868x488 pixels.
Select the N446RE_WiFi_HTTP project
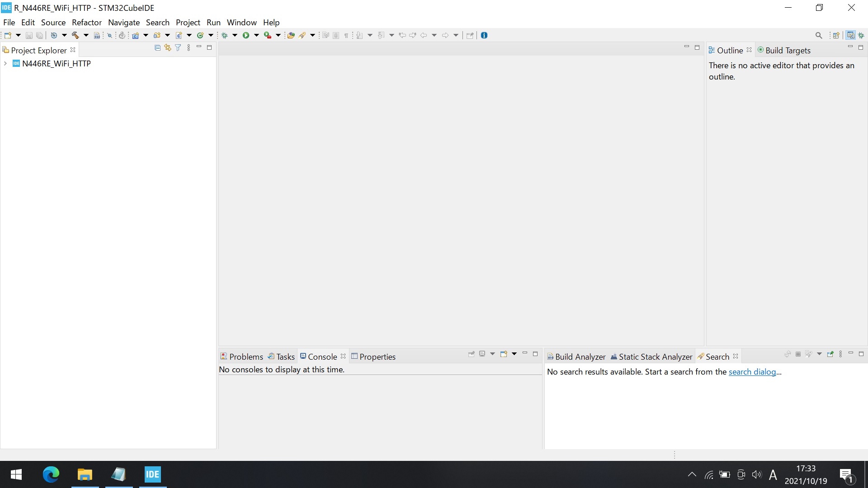(57, 64)
